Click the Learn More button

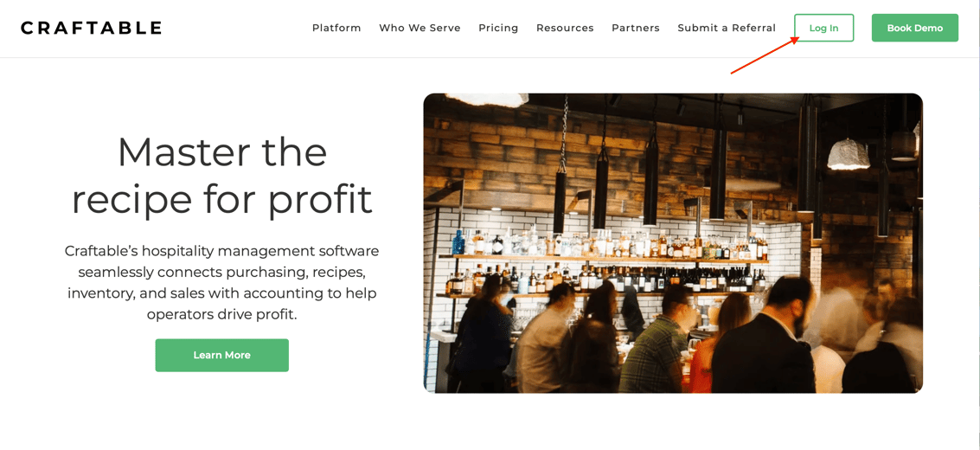click(x=222, y=355)
